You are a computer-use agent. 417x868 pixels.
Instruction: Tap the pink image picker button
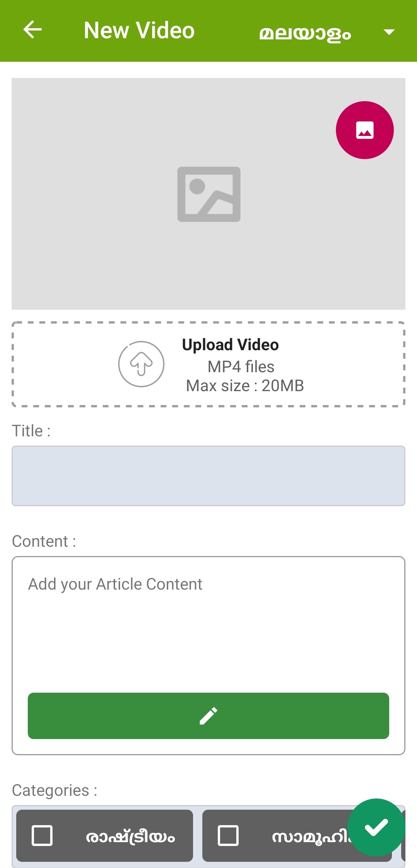(364, 130)
